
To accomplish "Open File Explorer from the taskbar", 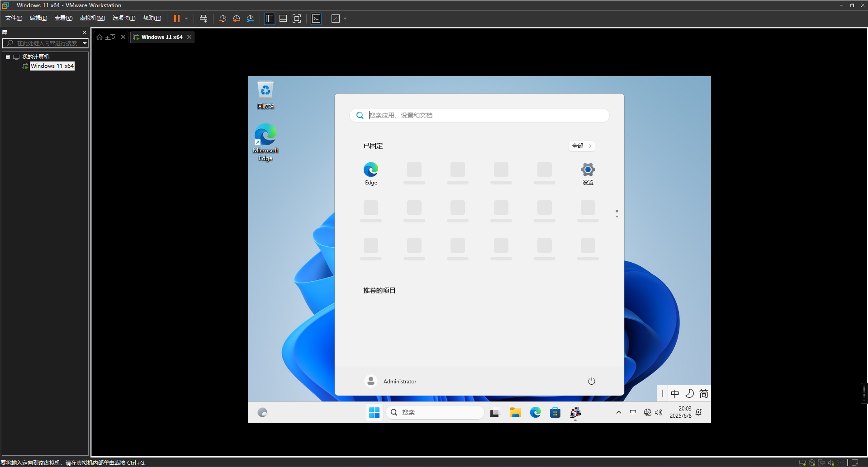I will click(515, 412).
